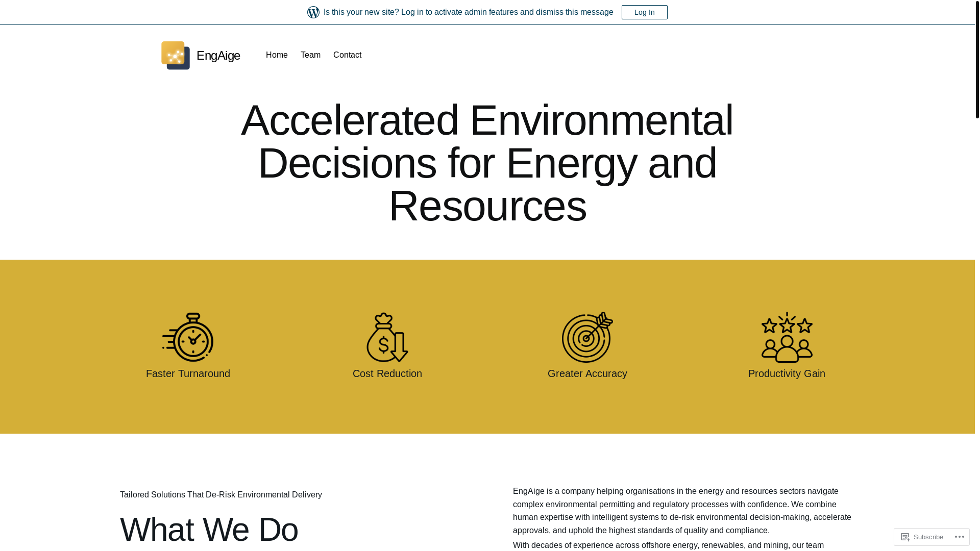Image resolution: width=980 pixels, height=551 pixels.
Task: Click the What We Do heading
Action: 209,530
